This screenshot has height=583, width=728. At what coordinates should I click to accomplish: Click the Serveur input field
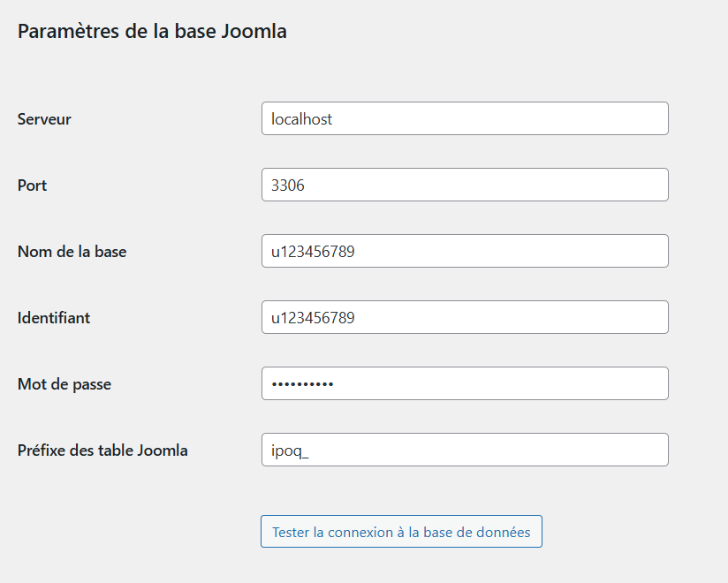pyautogui.click(x=464, y=118)
